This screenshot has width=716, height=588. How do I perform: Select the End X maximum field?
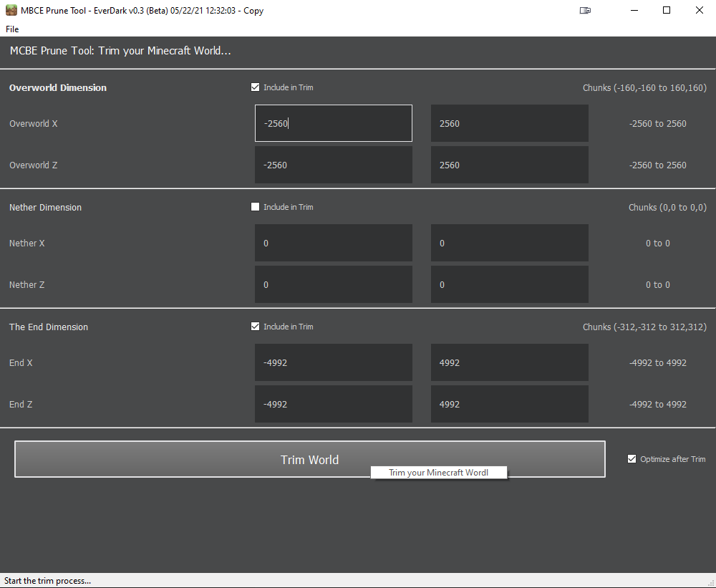pos(509,362)
